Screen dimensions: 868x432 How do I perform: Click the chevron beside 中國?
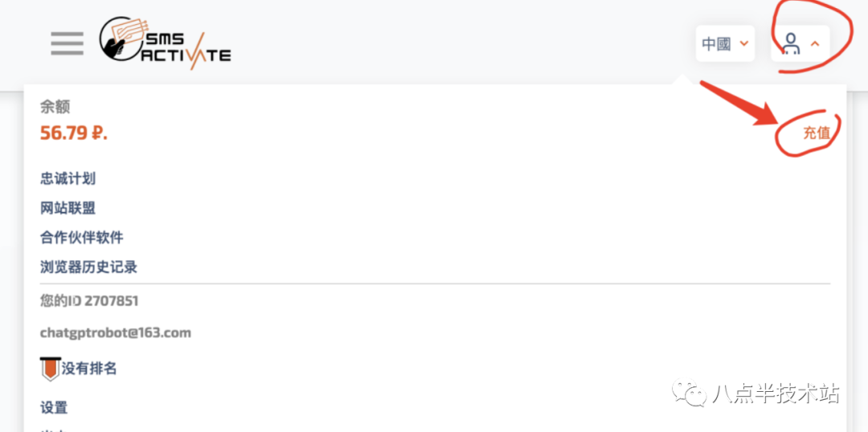point(744,43)
